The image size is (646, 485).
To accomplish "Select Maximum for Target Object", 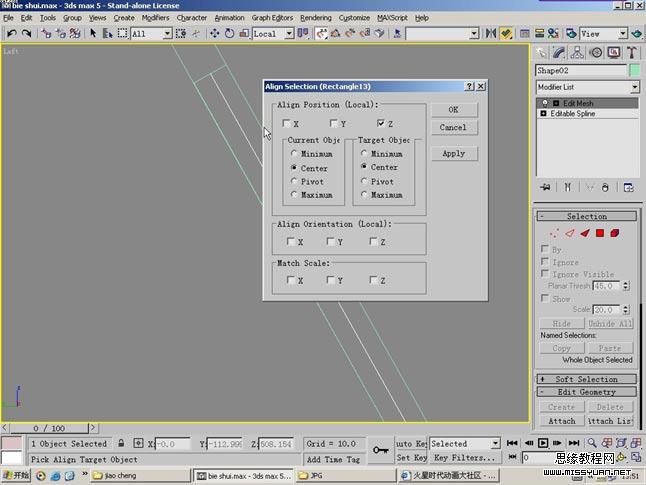I will point(364,194).
